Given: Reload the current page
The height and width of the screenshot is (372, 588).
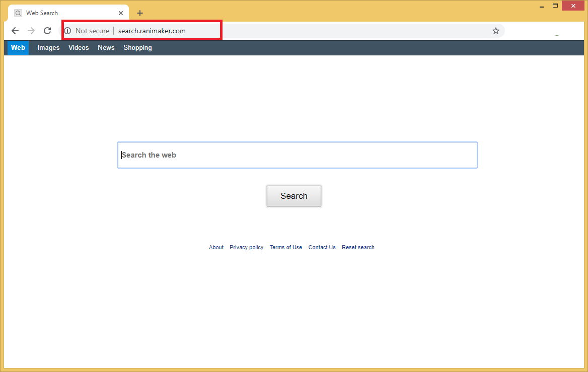Looking at the screenshot, I should point(47,31).
